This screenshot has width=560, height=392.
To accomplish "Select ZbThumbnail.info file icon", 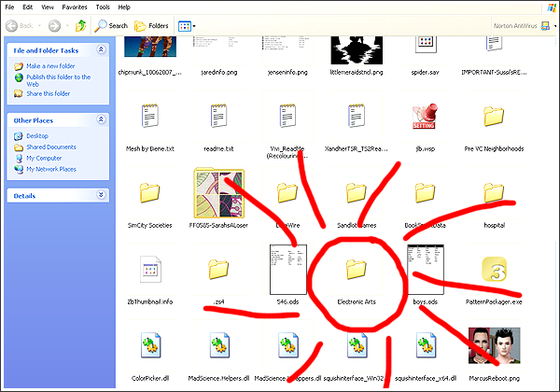I will pyautogui.click(x=150, y=269).
